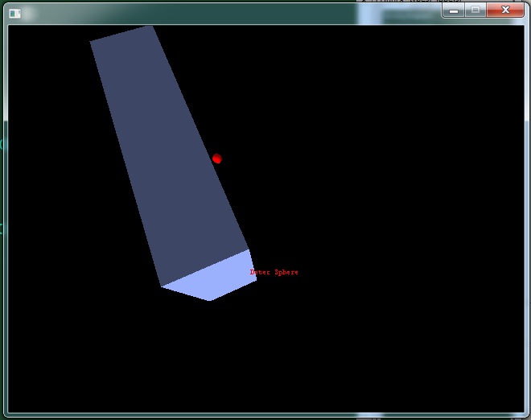Click the edge where dark and light faces meet
Viewport: 531px width, 420px height.
[205, 268]
